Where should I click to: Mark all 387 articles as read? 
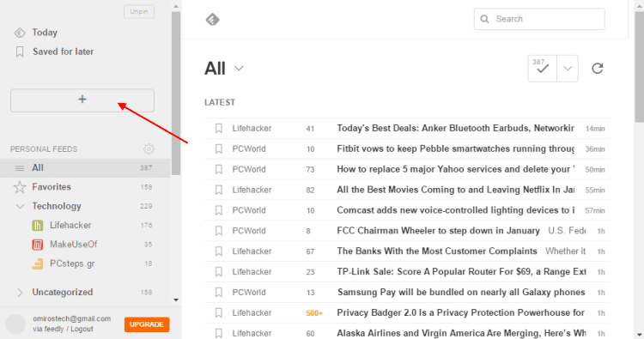pos(542,68)
